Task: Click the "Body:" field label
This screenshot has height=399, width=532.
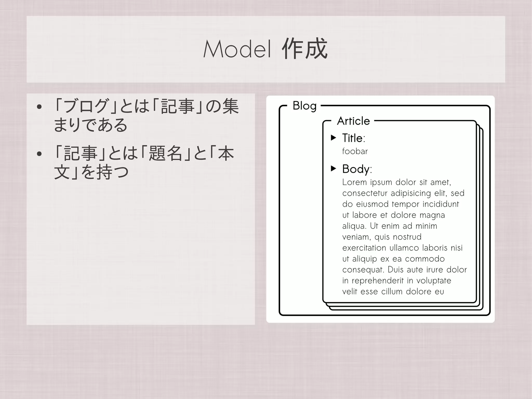Action: point(357,169)
